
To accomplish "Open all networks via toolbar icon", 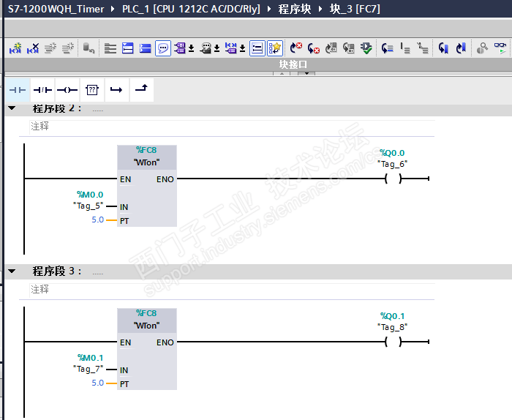I will pos(128,48).
